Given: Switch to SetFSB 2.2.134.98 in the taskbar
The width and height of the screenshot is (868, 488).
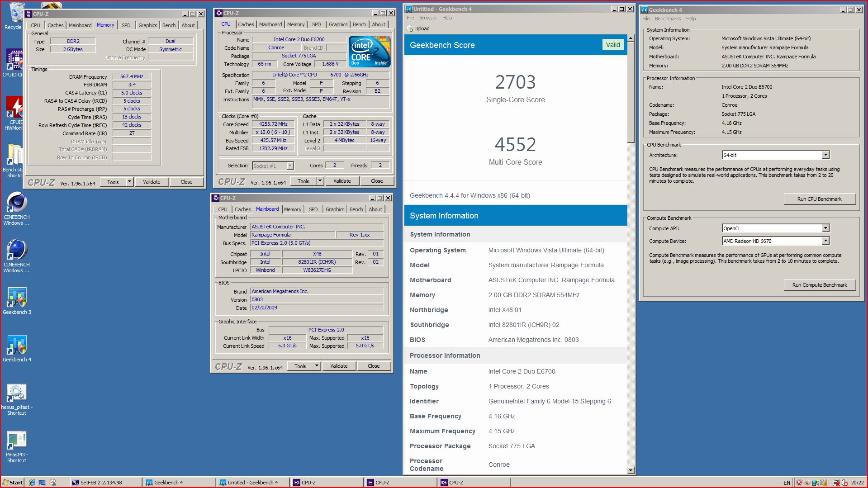Looking at the screenshot, I should (106, 483).
